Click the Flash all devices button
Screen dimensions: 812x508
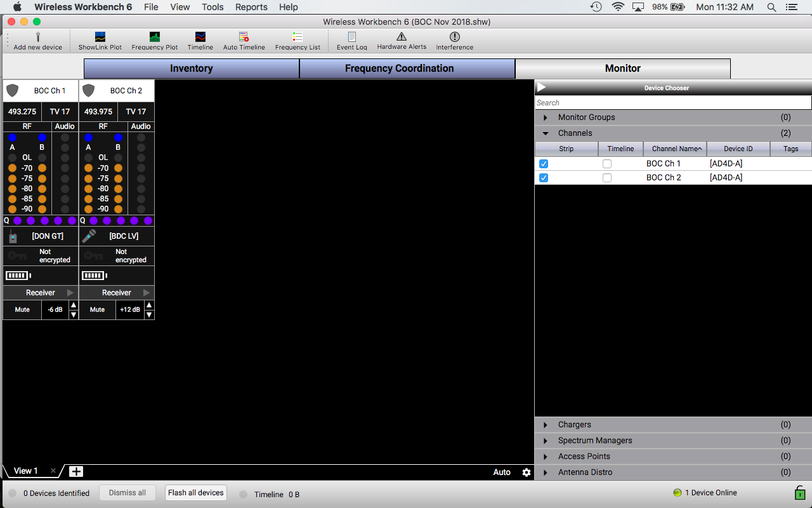coord(196,493)
